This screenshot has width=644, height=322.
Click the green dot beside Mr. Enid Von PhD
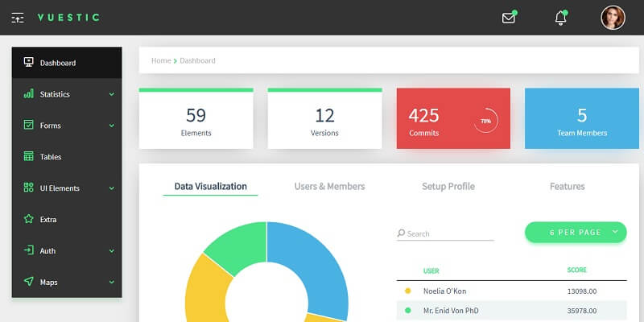click(x=408, y=311)
